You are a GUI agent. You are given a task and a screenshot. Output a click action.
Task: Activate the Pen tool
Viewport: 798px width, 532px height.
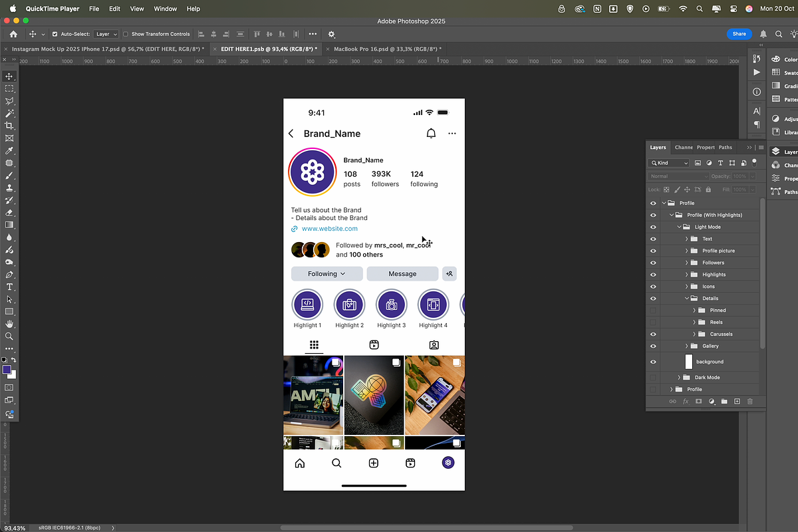point(9,275)
